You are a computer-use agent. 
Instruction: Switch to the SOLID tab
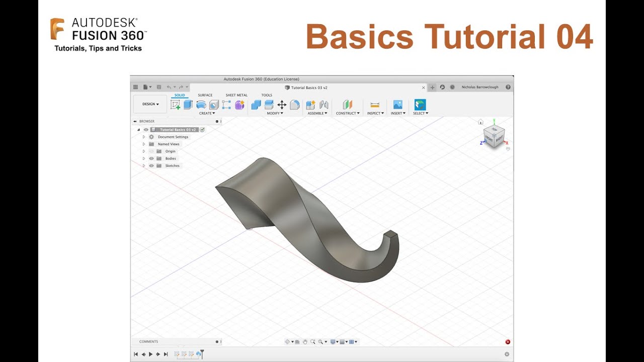pos(180,95)
